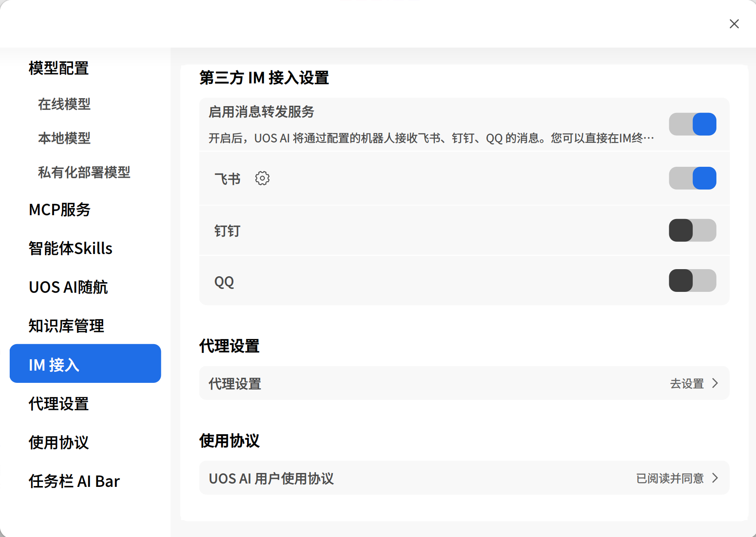
Task: Switch to MCP服务 section
Action: pyautogui.click(x=59, y=210)
